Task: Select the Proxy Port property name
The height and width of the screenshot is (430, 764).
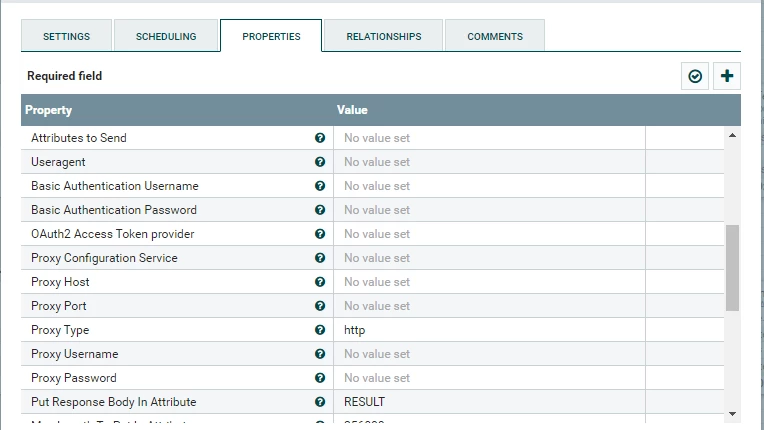Action: (x=58, y=306)
